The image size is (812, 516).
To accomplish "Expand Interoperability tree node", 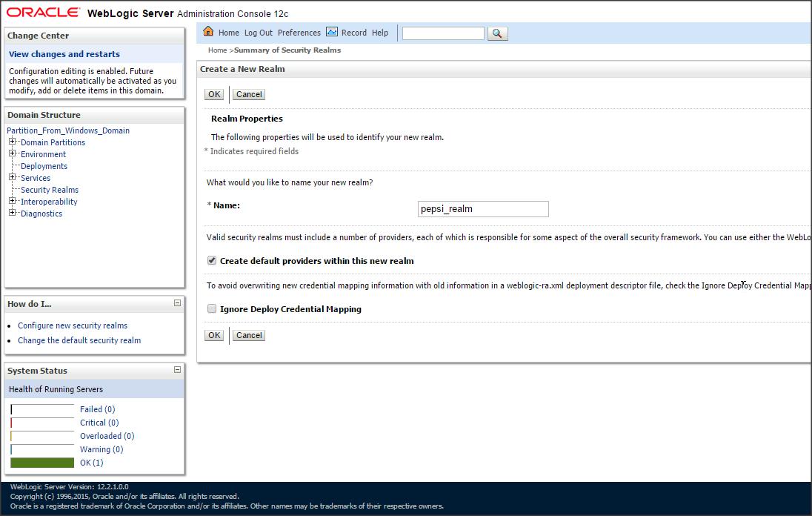I will pos(13,201).
